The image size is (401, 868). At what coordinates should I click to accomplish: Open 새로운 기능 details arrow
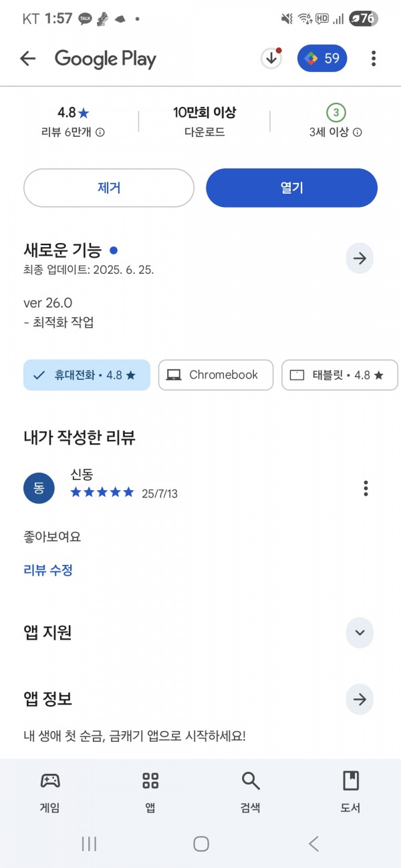360,258
